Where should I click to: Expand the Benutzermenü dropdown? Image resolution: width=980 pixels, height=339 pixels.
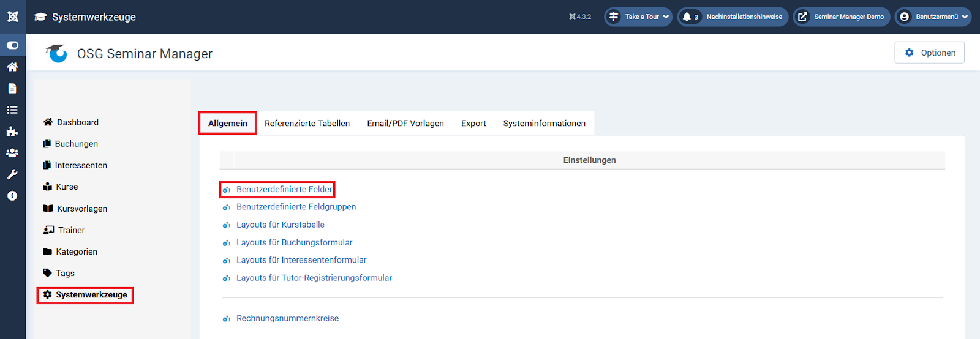point(933,17)
